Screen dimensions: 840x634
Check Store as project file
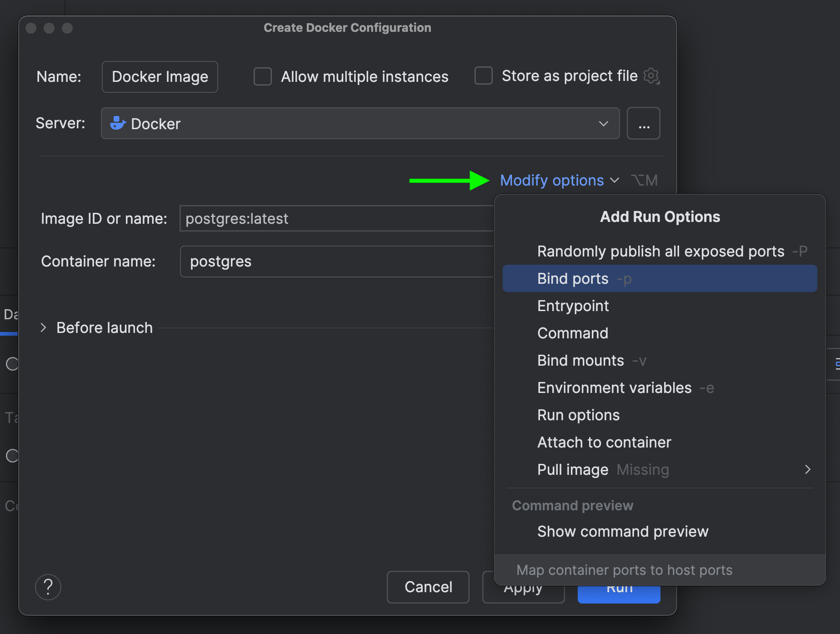[x=483, y=75]
